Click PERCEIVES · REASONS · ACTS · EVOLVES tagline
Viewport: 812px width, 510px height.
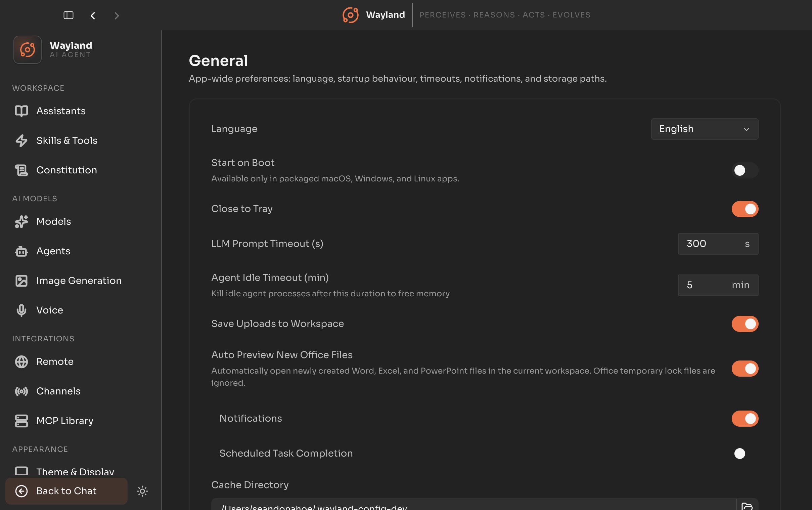(x=505, y=15)
